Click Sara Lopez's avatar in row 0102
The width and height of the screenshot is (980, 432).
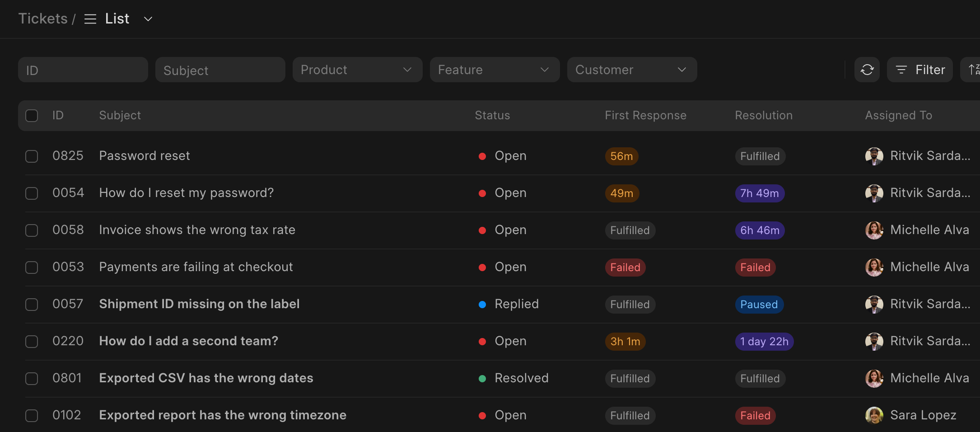[x=874, y=415]
